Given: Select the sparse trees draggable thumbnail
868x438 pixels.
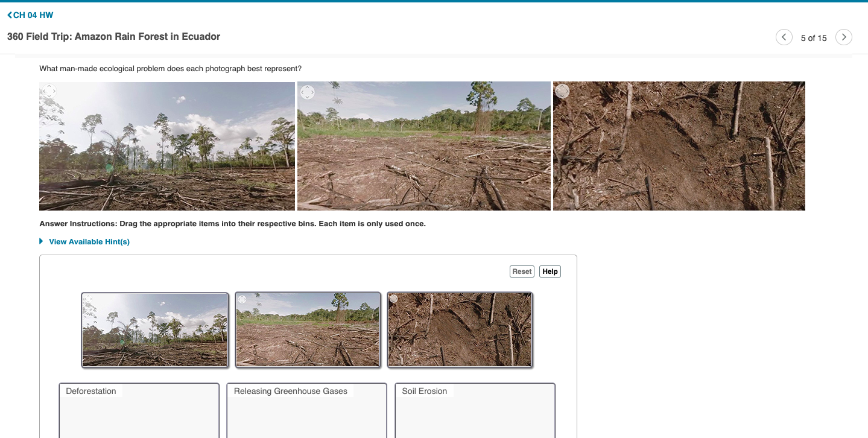Looking at the screenshot, I should 155,330.
